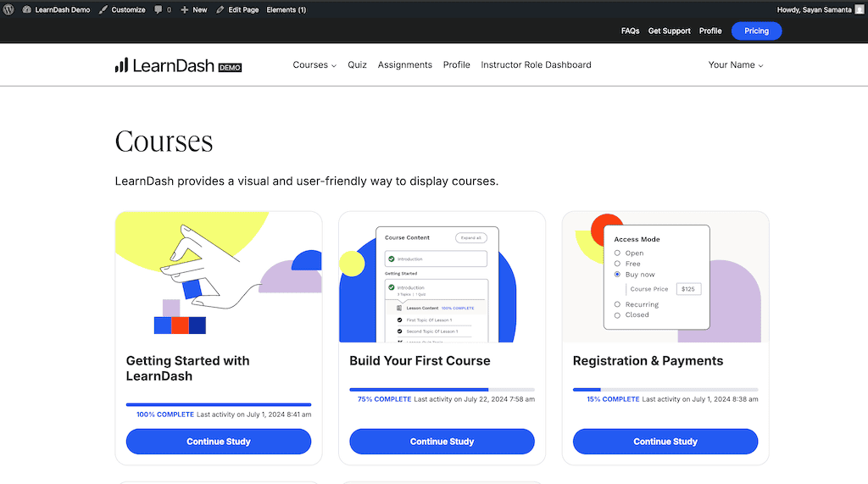The width and height of the screenshot is (868, 484).
Task: Open the LearnDash Demo dashboard icon
Action: coord(26,9)
